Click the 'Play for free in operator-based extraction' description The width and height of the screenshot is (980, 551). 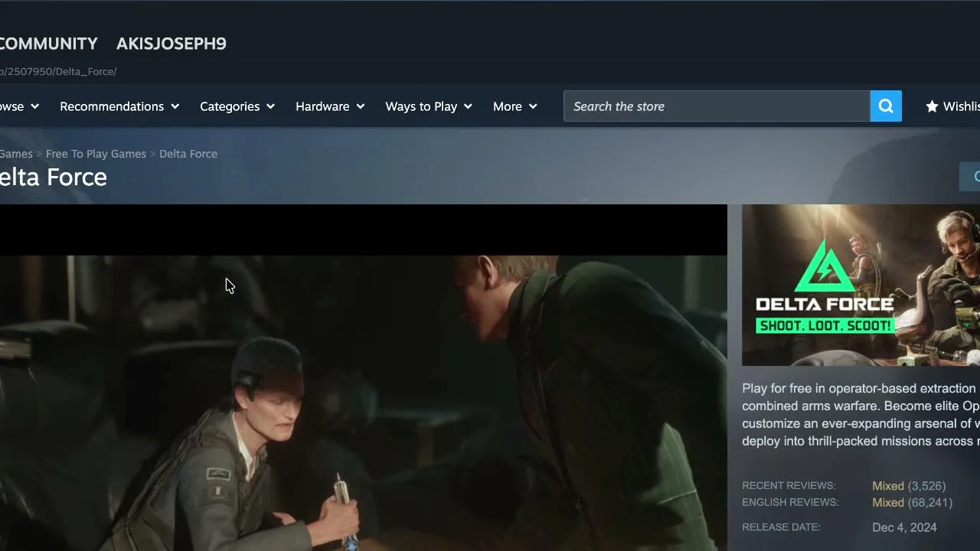click(861, 415)
